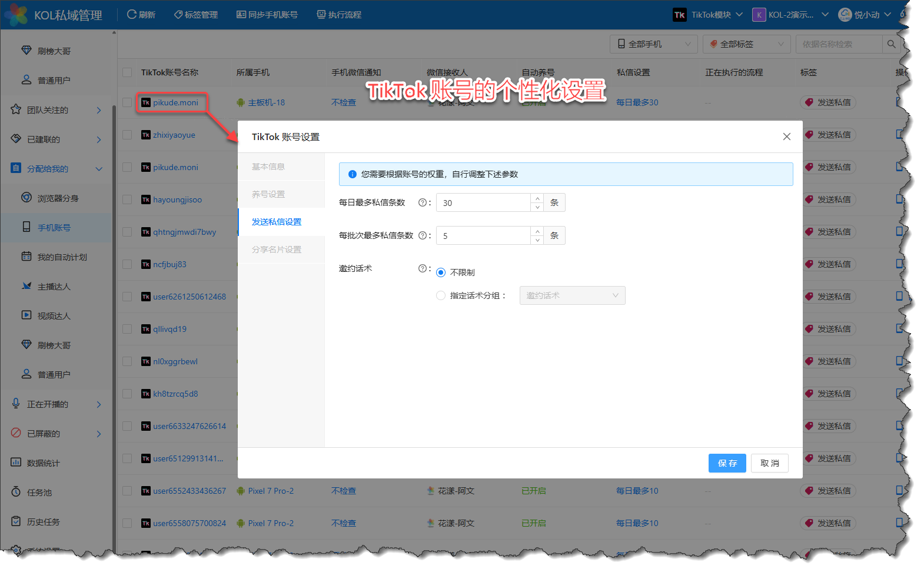Open 历史任务 in the sidebar

[56, 522]
